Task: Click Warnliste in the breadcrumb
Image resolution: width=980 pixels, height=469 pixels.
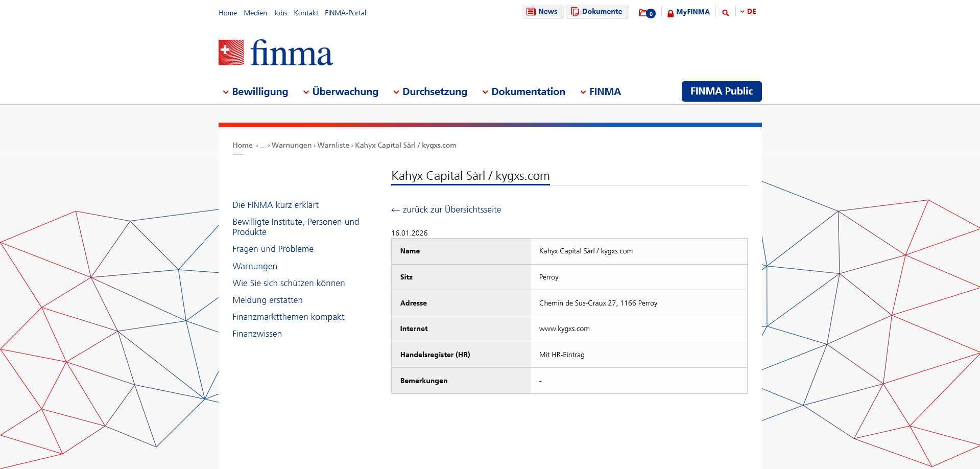Action: coord(333,146)
